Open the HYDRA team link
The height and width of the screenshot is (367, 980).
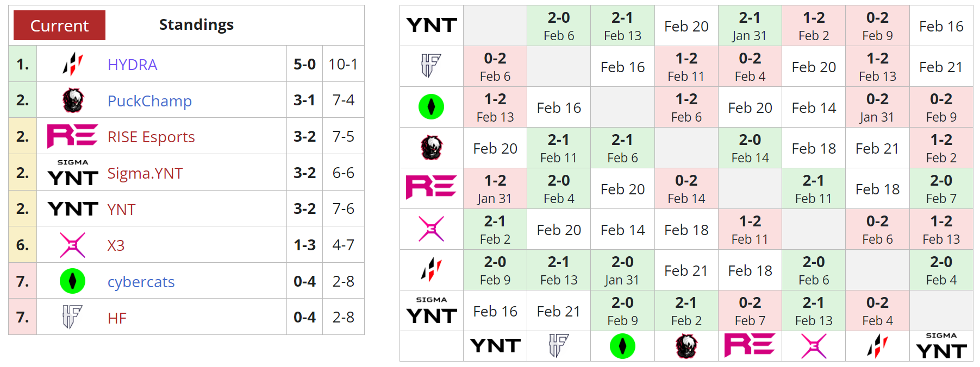(132, 65)
